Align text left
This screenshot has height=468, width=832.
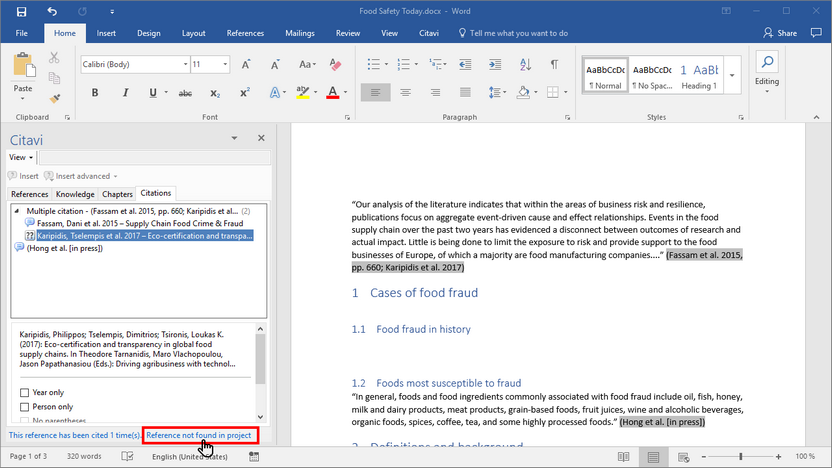pos(375,93)
